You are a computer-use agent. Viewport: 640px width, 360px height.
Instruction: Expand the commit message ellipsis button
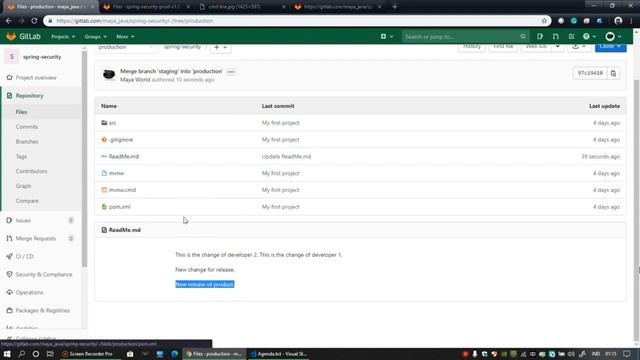[x=231, y=72]
